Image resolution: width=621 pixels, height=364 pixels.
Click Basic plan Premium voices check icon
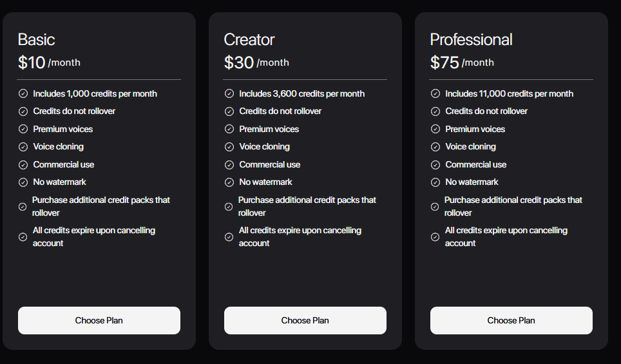23,129
